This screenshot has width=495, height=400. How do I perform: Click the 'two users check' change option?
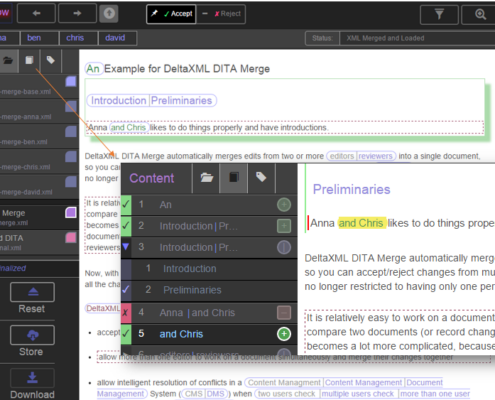286,394
